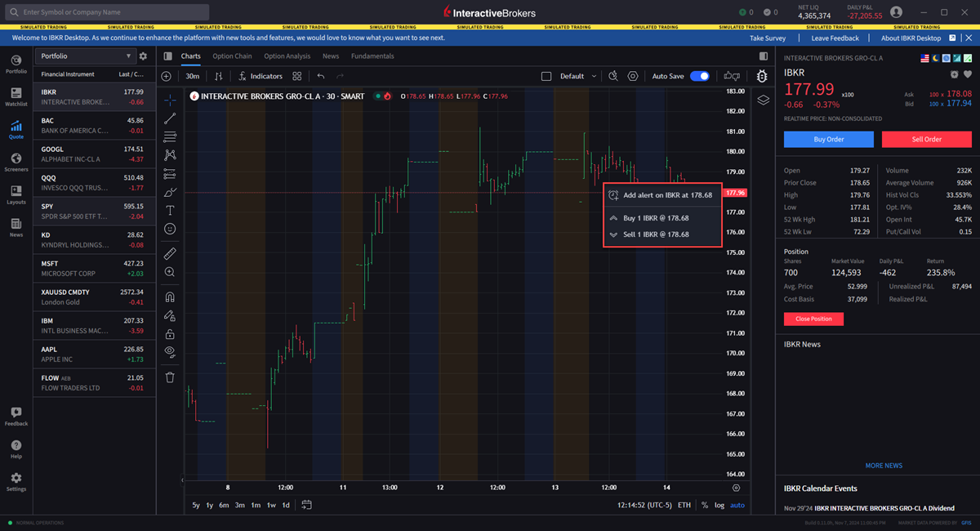Open chart settings hexagon icon
The image size is (980, 531).
633,76
